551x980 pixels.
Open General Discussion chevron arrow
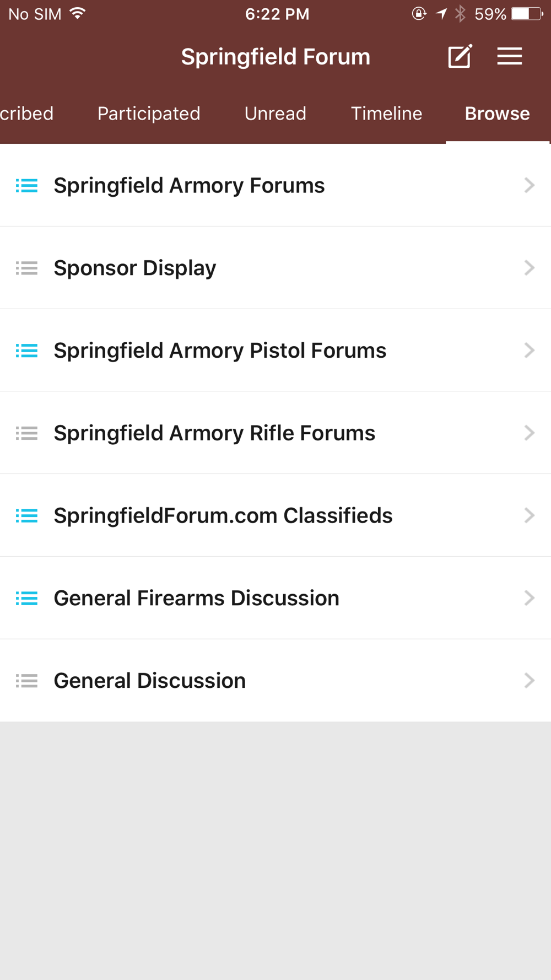[529, 681]
